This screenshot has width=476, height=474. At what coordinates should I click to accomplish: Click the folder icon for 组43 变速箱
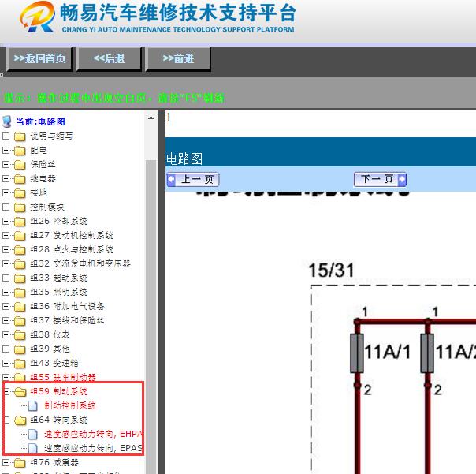tap(20, 363)
